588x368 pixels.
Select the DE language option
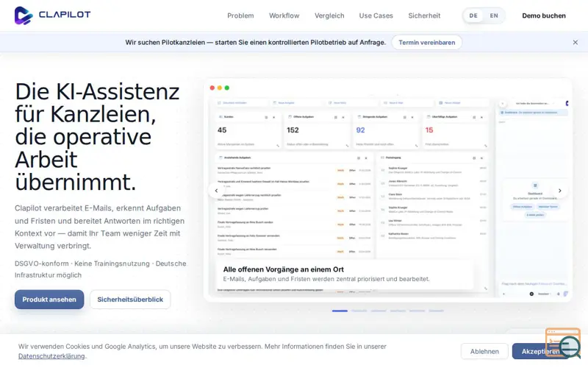pos(473,15)
